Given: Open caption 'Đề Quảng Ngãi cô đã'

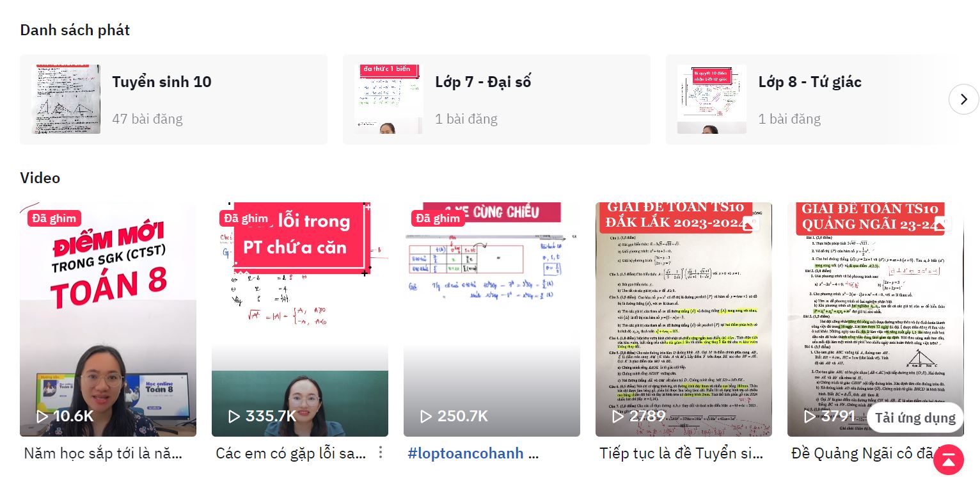Looking at the screenshot, I should (862, 453).
